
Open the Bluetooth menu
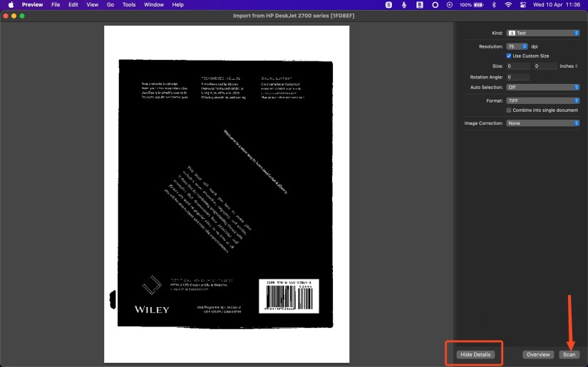[x=494, y=5]
